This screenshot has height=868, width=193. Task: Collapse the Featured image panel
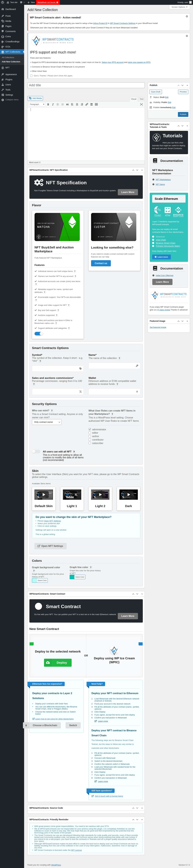coord(187,321)
